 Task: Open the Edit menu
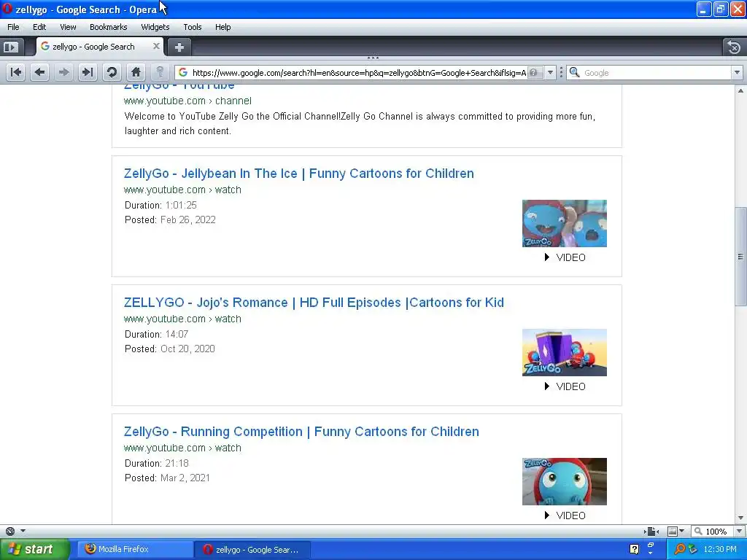click(39, 27)
